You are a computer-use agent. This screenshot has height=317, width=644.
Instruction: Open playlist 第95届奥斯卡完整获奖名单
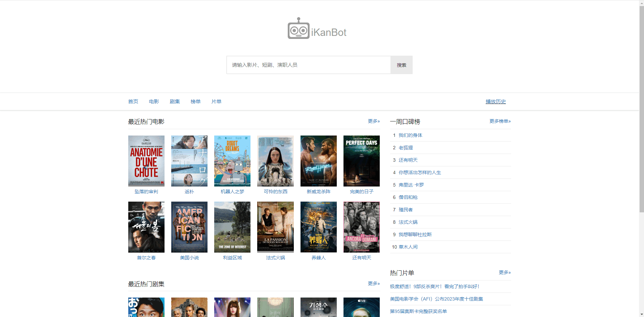click(x=418, y=311)
